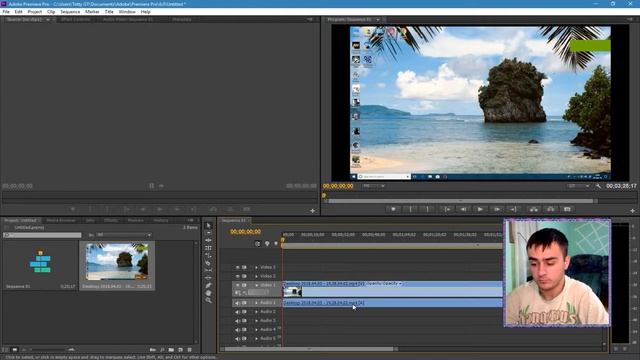Expand the Audio 1 track
Viewport: 640px width, 360px height.
coord(256,303)
